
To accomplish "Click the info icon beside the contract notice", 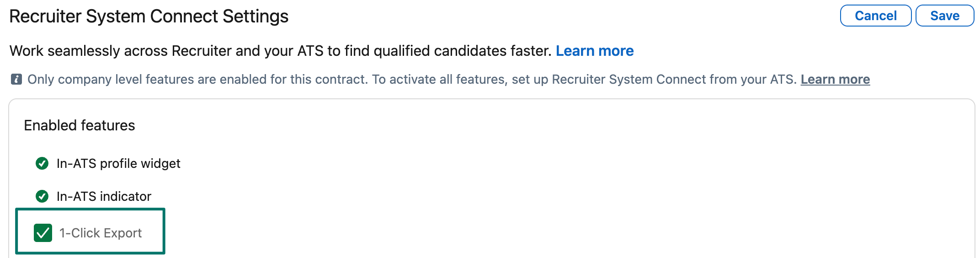I will pyautogui.click(x=16, y=80).
